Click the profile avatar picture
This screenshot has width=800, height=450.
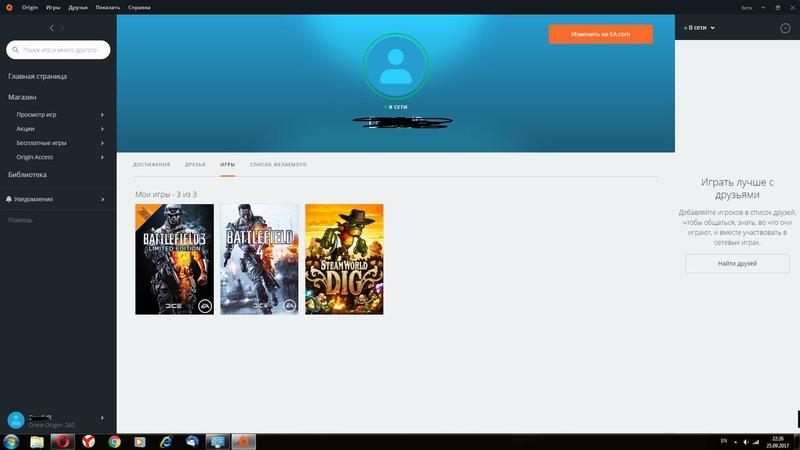(396, 66)
